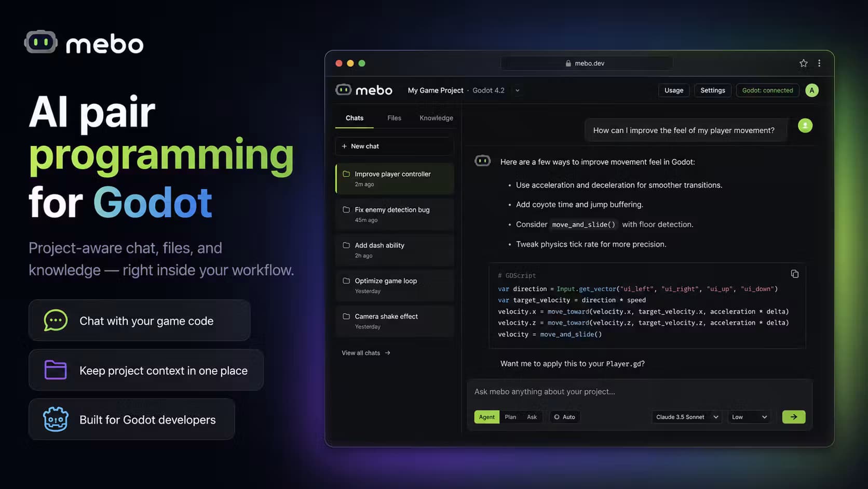Click the purple folder icon on the banner
This screenshot has height=489, width=868.
(56, 370)
